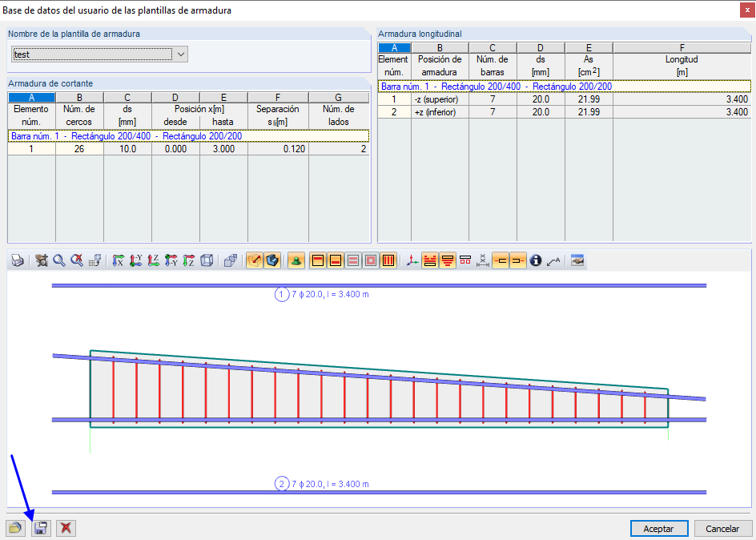756x540 pixels.
Task: Toggle perspective view stacked boxes icon
Action: [231, 261]
